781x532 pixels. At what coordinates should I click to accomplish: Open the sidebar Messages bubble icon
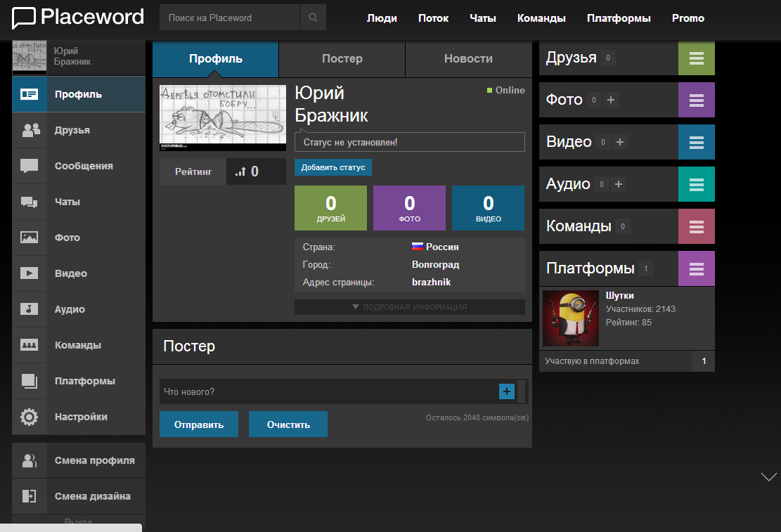point(30,166)
